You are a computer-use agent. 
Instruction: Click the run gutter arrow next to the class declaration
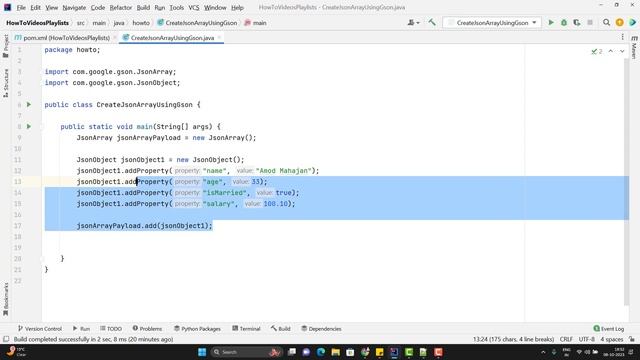pyautogui.click(x=29, y=104)
